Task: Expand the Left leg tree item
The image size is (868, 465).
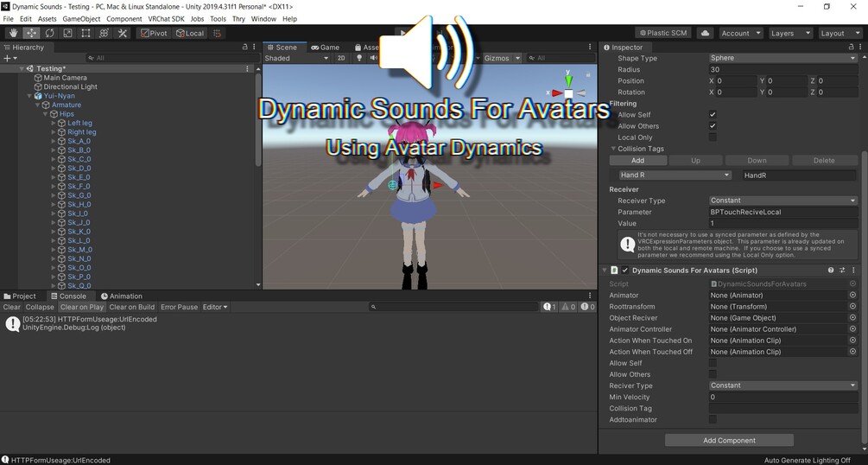Action: 54,123
